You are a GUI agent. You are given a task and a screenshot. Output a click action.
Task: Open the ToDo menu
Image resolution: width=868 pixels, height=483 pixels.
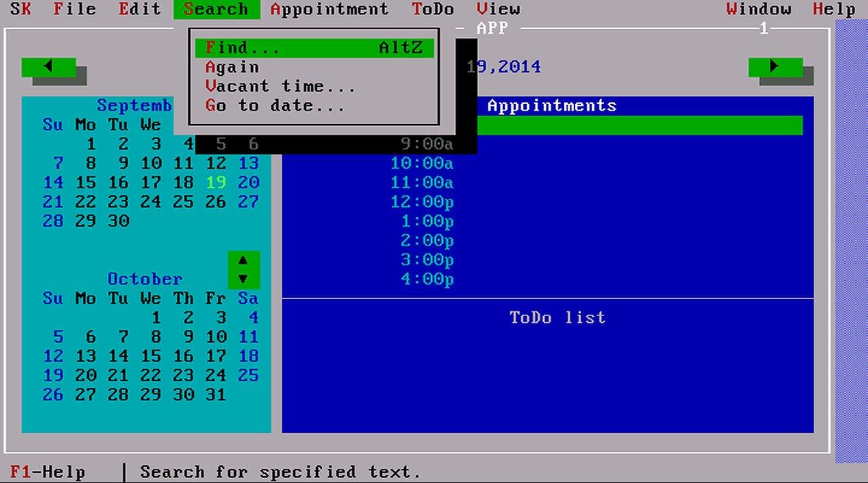tap(432, 9)
